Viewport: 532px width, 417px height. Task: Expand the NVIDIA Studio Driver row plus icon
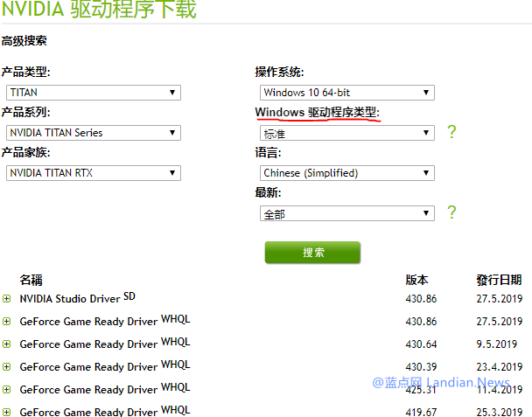click(x=7, y=299)
